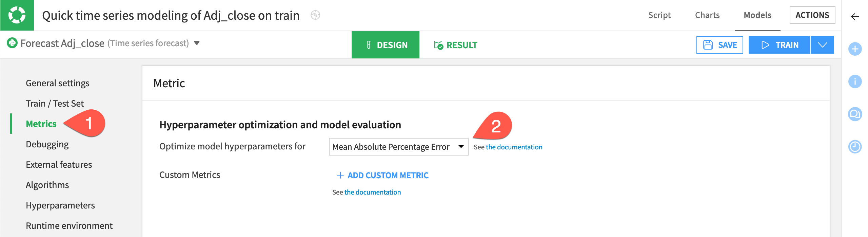This screenshot has height=237, width=868.
Task: Open the Mean Absolute Percentage Error dropdown
Action: coord(398,147)
